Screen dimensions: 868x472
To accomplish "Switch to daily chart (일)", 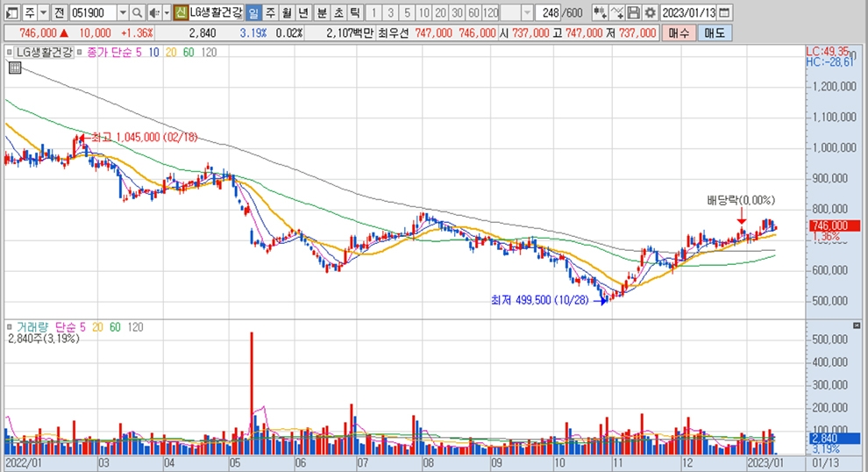I will tap(253, 12).
